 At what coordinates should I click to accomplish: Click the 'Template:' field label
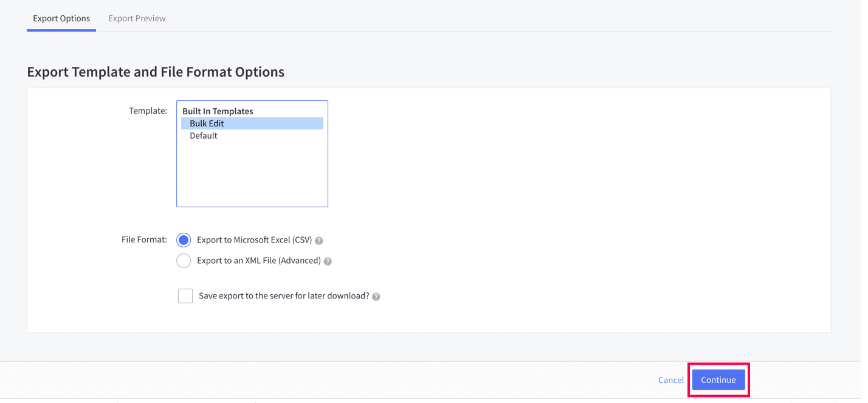pyautogui.click(x=148, y=111)
